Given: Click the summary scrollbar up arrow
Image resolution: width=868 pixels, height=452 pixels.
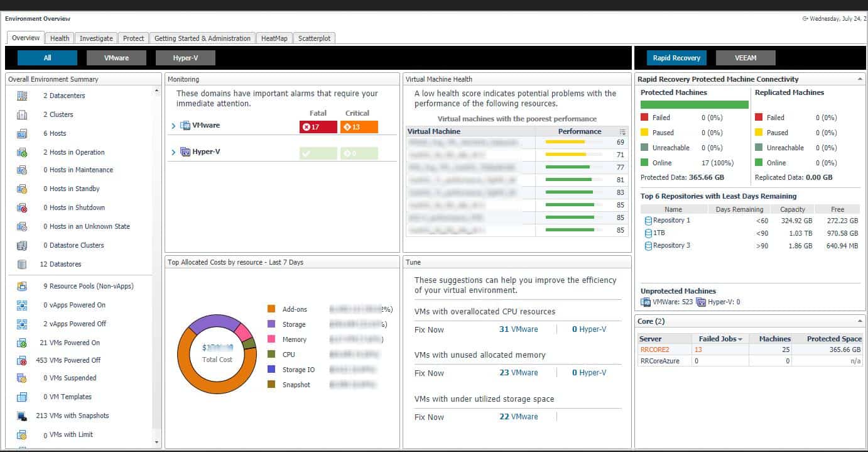Looking at the screenshot, I should tap(157, 92).
